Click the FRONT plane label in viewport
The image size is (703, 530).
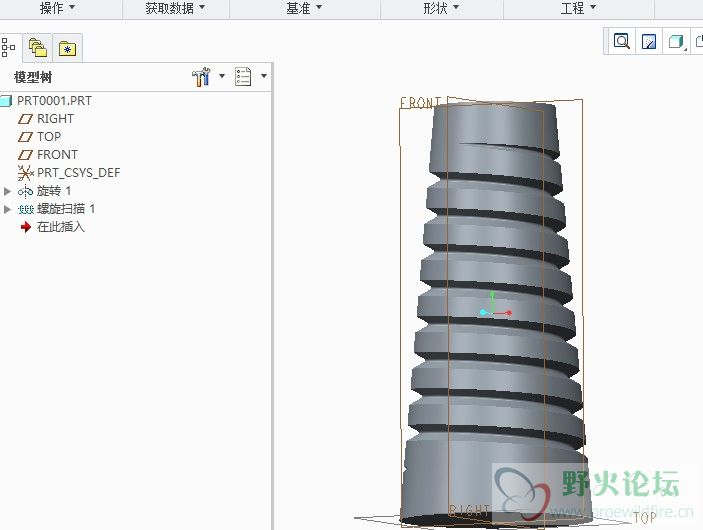[420, 103]
